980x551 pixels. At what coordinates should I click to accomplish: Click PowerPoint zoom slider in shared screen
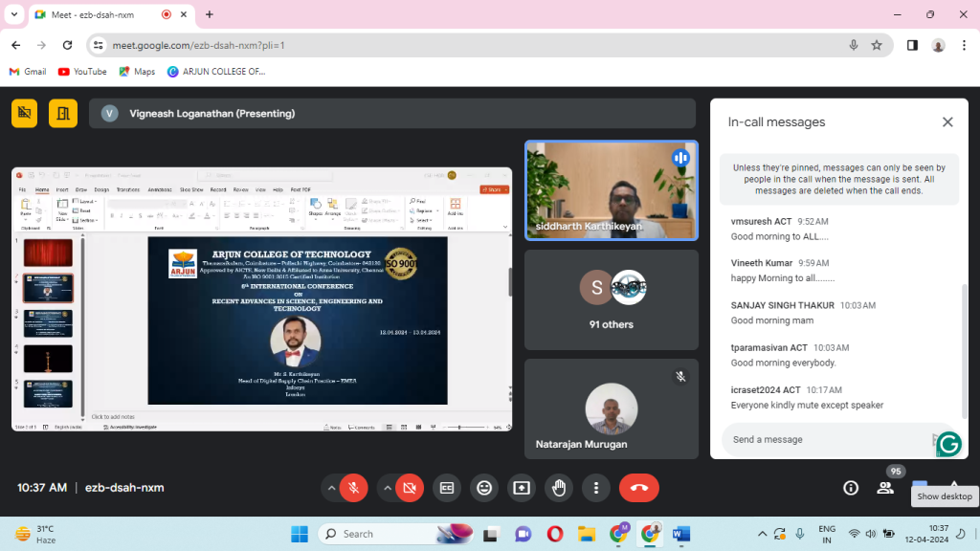(x=460, y=428)
